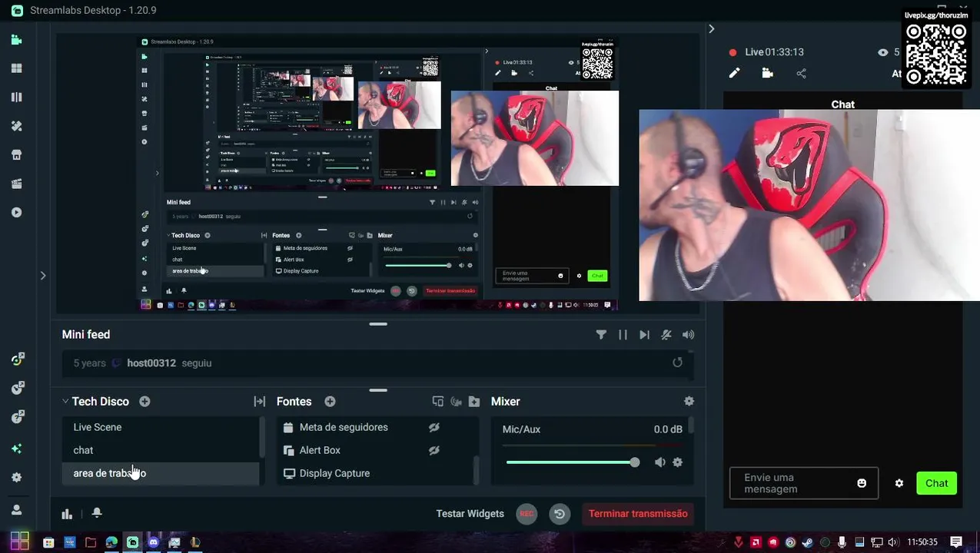
Task: Open the Studio Mode columns icon
Action: [x=16, y=98]
